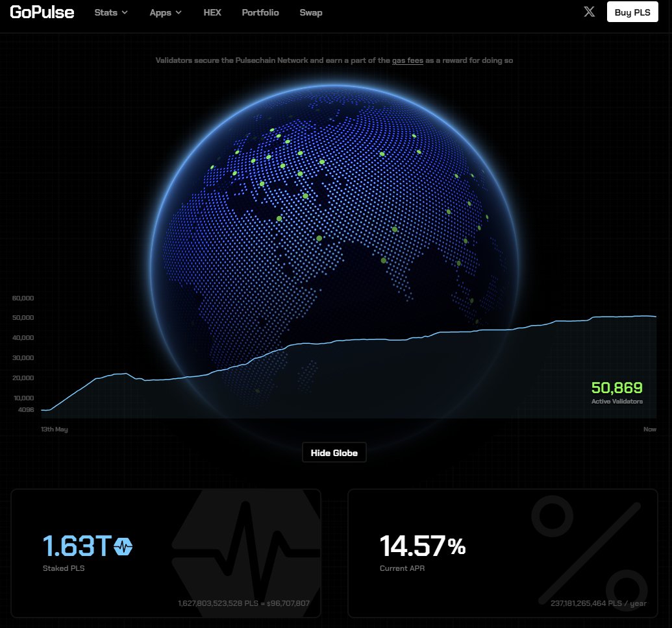Screen dimensions: 672x628
Task: Open the X (Twitter) icon link
Action: [590, 12]
